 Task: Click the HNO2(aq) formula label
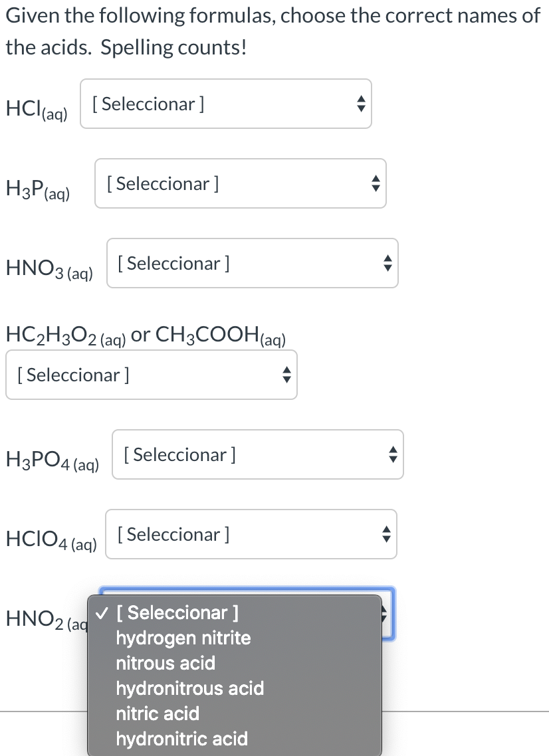(x=41, y=618)
